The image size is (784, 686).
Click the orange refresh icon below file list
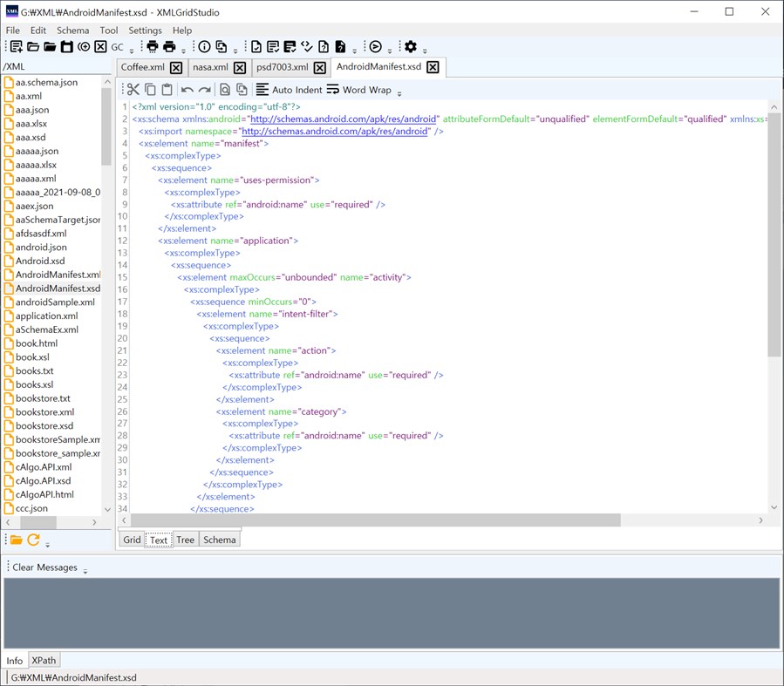click(33, 540)
